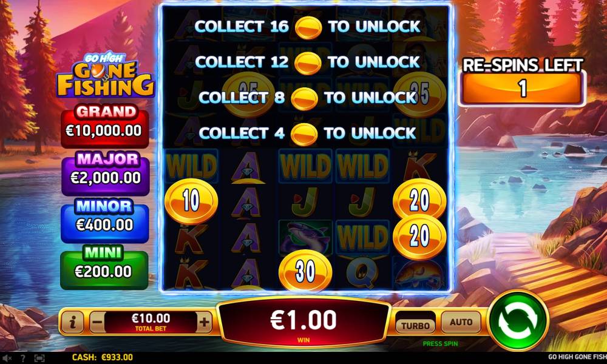The height and width of the screenshot is (364, 607).
Task: Click the Re-spins Left counter
Action: pos(523,82)
